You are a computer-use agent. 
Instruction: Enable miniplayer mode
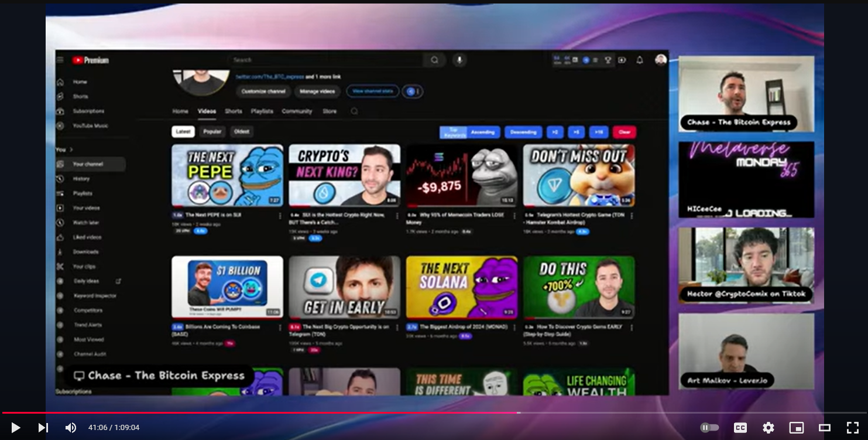797,428
